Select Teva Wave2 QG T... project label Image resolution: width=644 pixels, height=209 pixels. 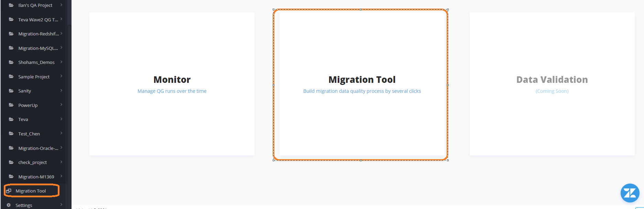(x=38, y=20)
